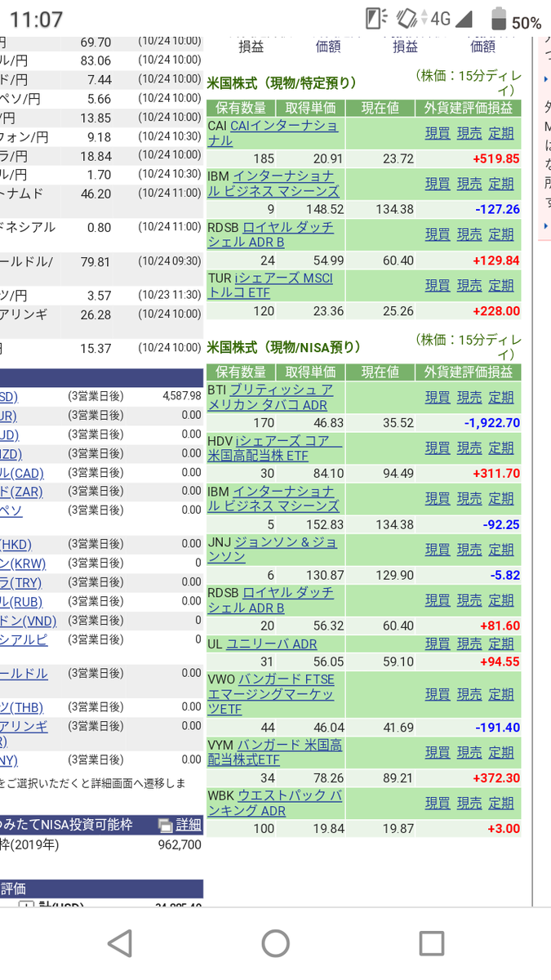This screenshot has height=980, width=551.
Task: Tap 定期 in the BTI row
Action: tap(501, 397)
